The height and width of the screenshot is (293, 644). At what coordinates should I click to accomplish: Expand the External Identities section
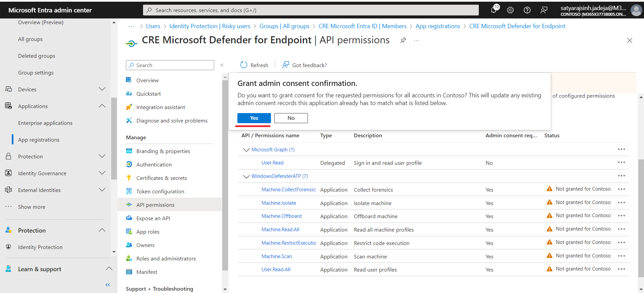(102, 190)
